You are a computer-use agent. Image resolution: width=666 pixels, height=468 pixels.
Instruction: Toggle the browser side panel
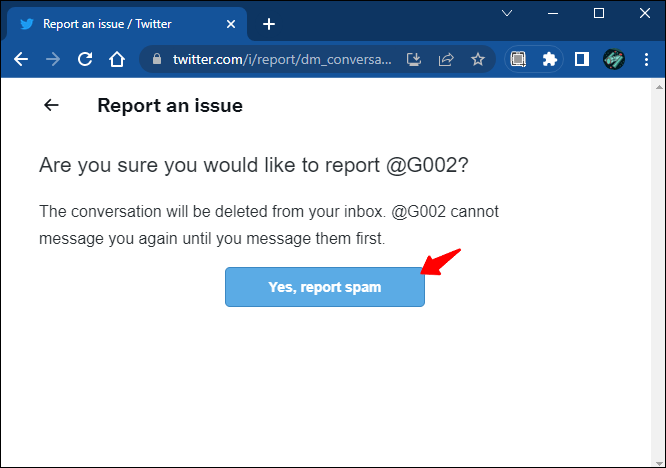pyautogui.click(x=581, y=59)
